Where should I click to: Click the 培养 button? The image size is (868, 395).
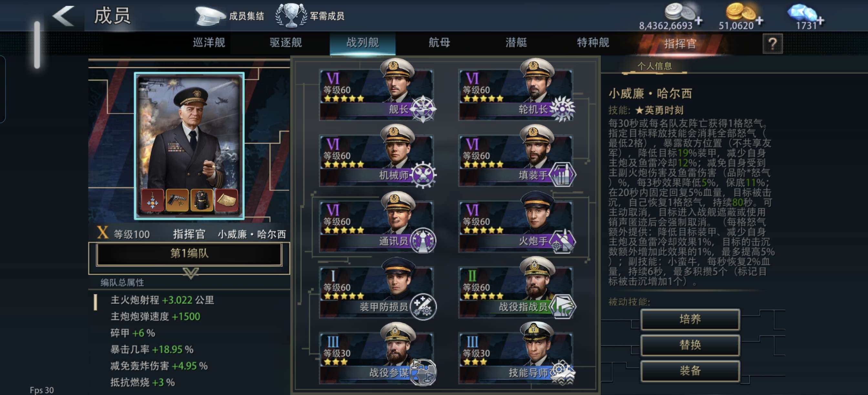point(690,319)
